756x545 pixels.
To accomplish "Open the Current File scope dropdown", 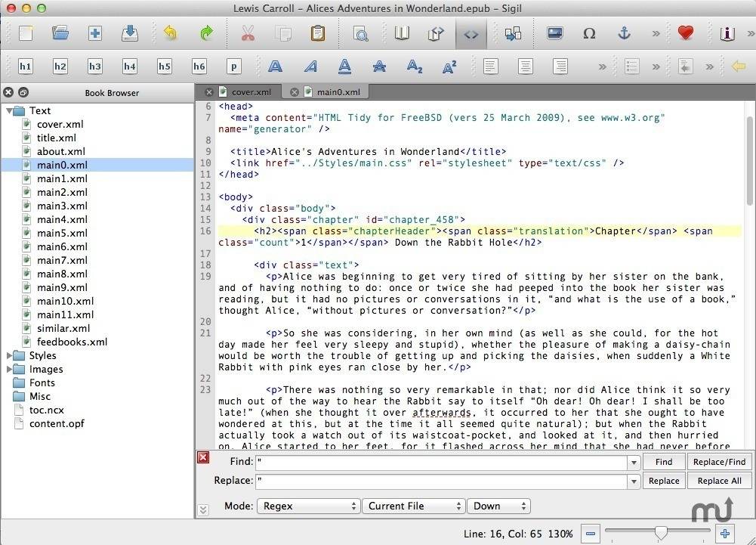I will tap(414, 506).
